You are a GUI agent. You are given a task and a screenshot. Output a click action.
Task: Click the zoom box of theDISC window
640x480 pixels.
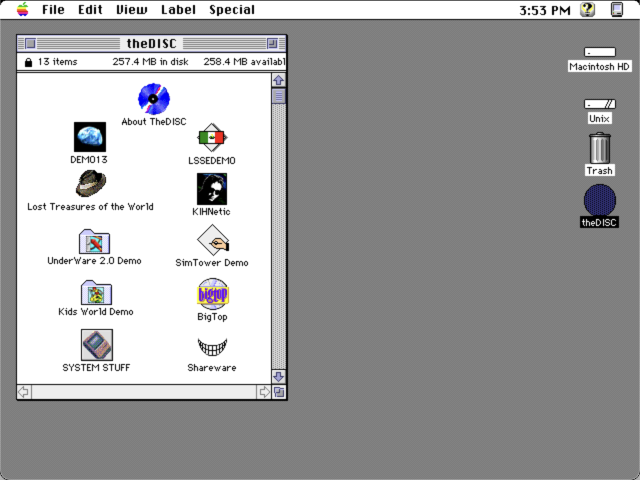(x=272, y=43)
